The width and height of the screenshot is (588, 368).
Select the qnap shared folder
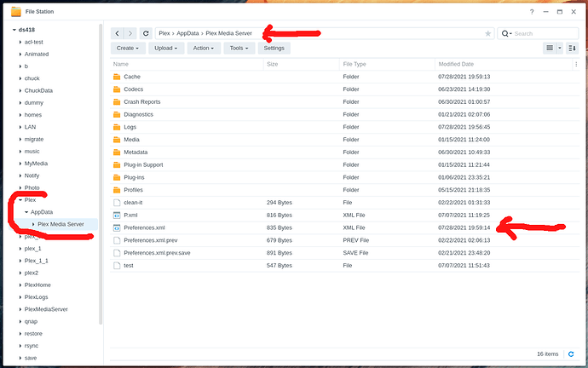pos(31,321)
